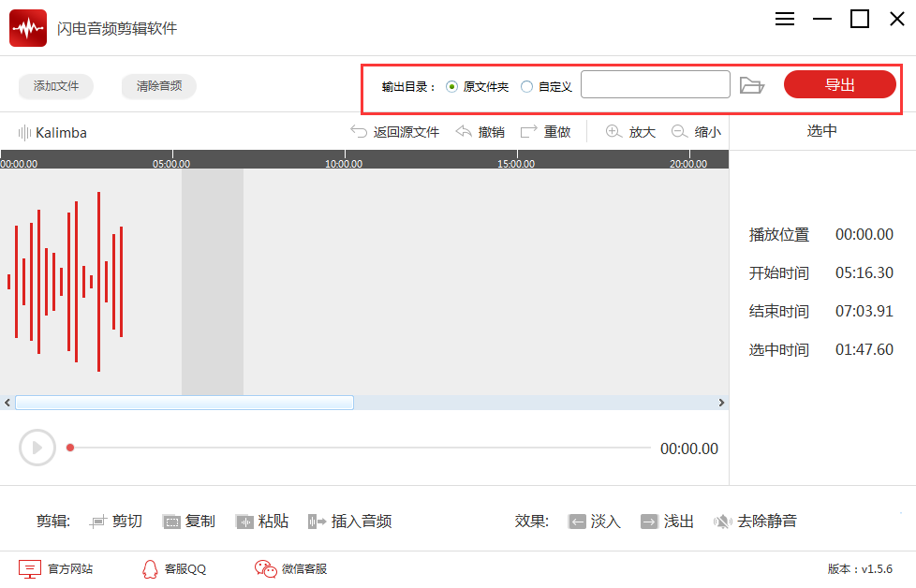916x588 pixels.
Task: Click the 清除音频 button
Action: point(159,86)
